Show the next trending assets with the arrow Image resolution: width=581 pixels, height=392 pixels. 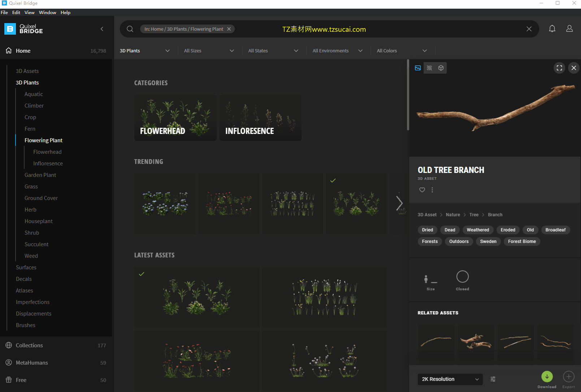399,203
